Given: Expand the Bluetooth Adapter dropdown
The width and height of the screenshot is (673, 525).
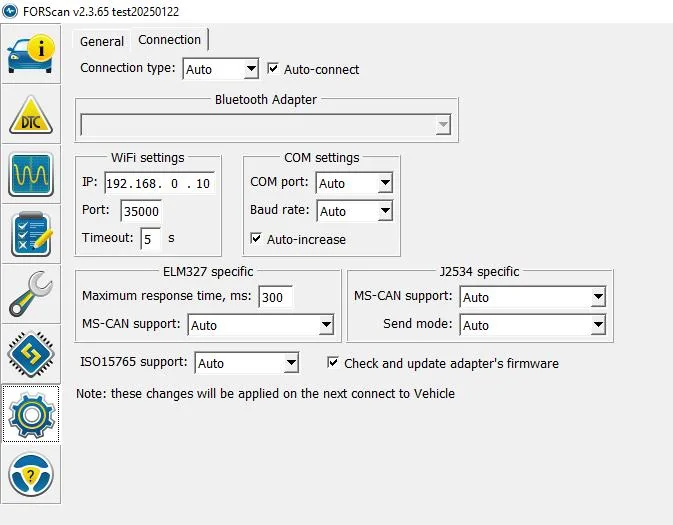Looking at the screenshot, I should [x=266, y=125].
